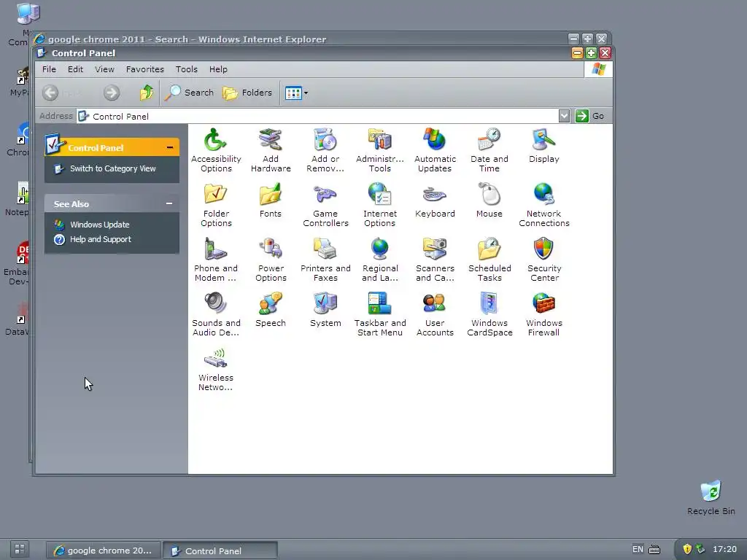This screenshot has height=560, width=747.
Task: Open Power Options icon
Action: click(x=271, y=260)
